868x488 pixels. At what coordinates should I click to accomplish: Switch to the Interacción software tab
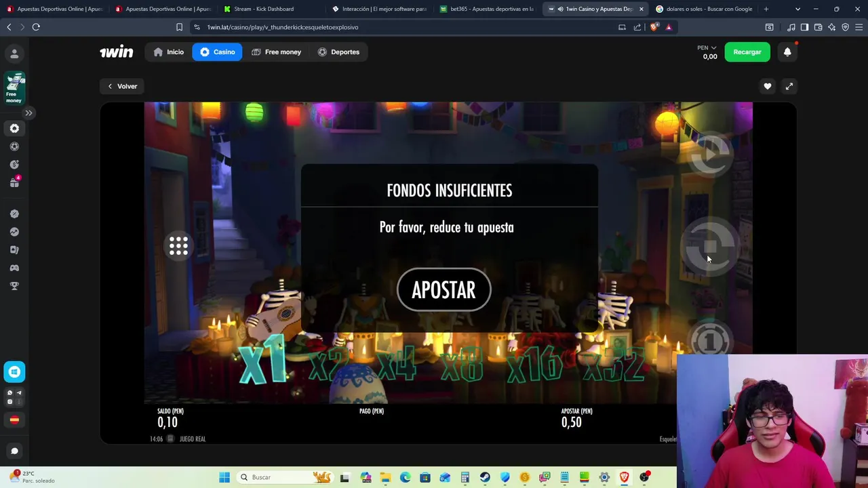coord(380,9)
